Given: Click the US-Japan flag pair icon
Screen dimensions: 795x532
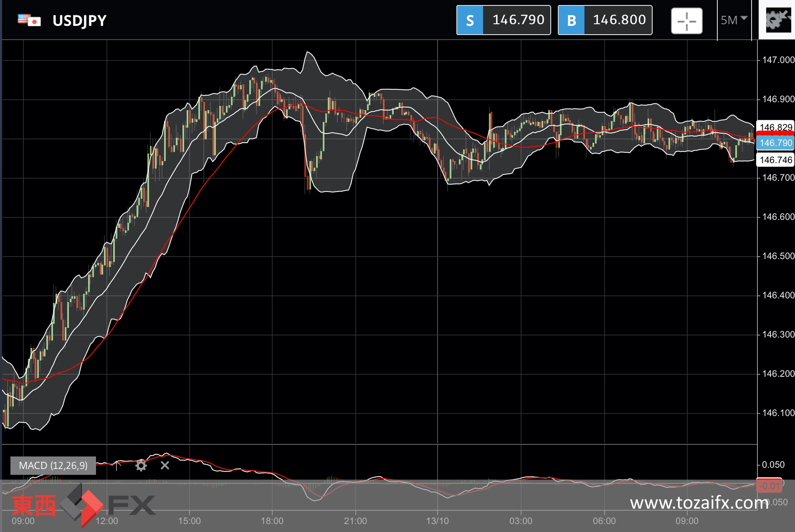Looking at the screenshot, I should pos(29,20).
